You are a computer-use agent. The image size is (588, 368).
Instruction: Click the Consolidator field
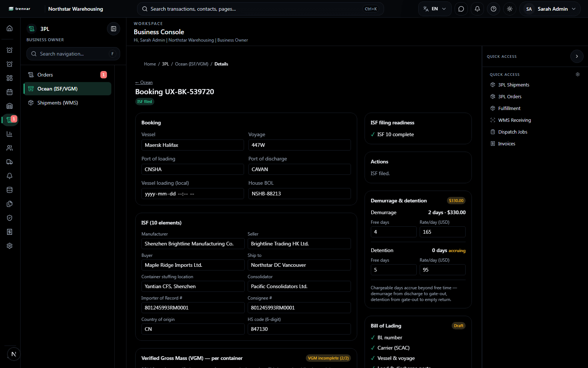pyautogui.click(x=299, y=286)
